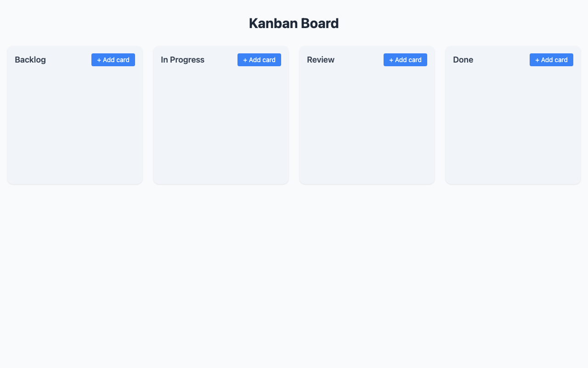Click inside the empty Done column body
This screenshot has width=588, height=368.
pos(513,124)
